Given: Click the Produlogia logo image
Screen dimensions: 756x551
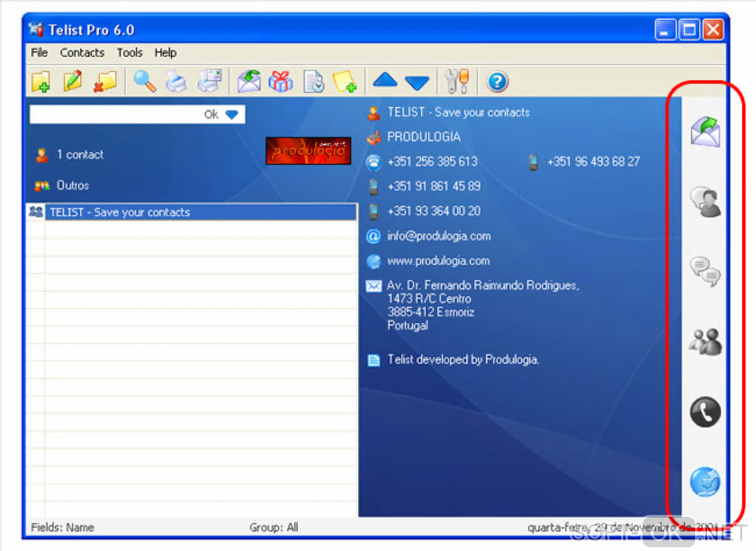Looking at the screenshot, I should [308, 151].
